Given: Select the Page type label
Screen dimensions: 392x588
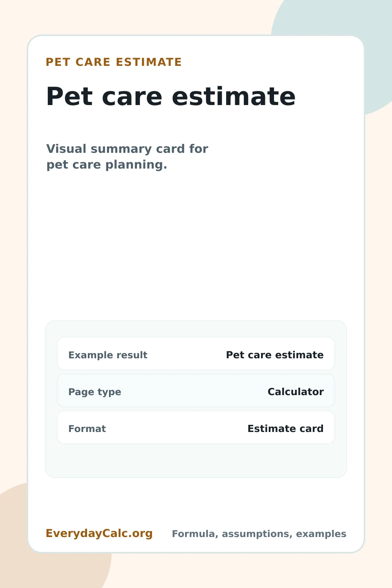Looking at the screenshot, I should click(x=94, y=392).
